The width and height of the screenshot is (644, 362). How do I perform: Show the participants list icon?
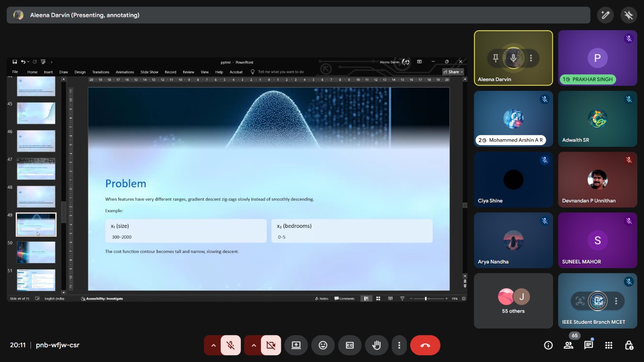tap(568, 345)
